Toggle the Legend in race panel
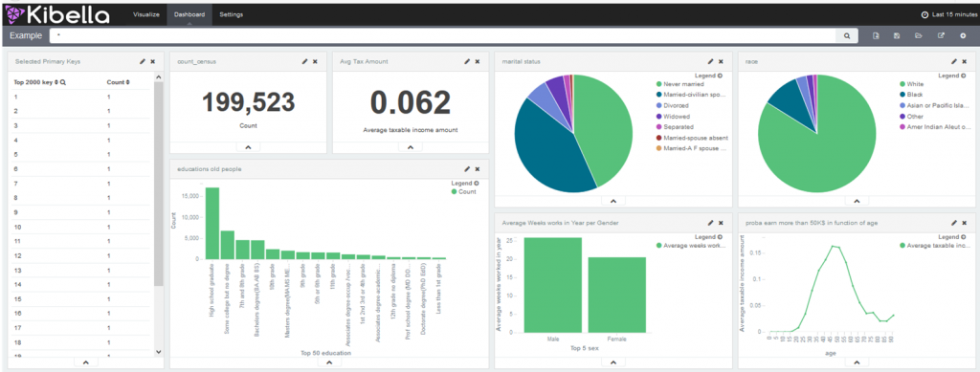 (x=952, y=76)
